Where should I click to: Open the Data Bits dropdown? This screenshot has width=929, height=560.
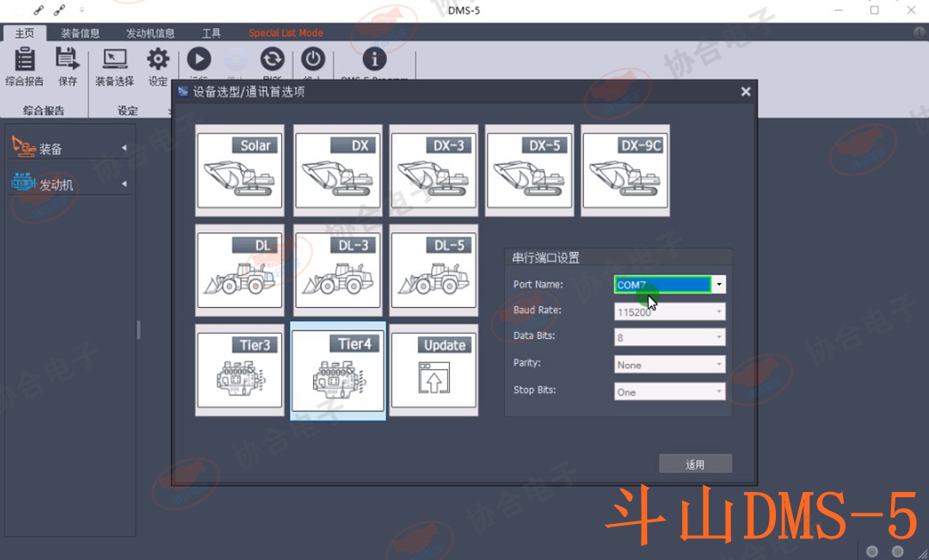[x=669, y=337]
